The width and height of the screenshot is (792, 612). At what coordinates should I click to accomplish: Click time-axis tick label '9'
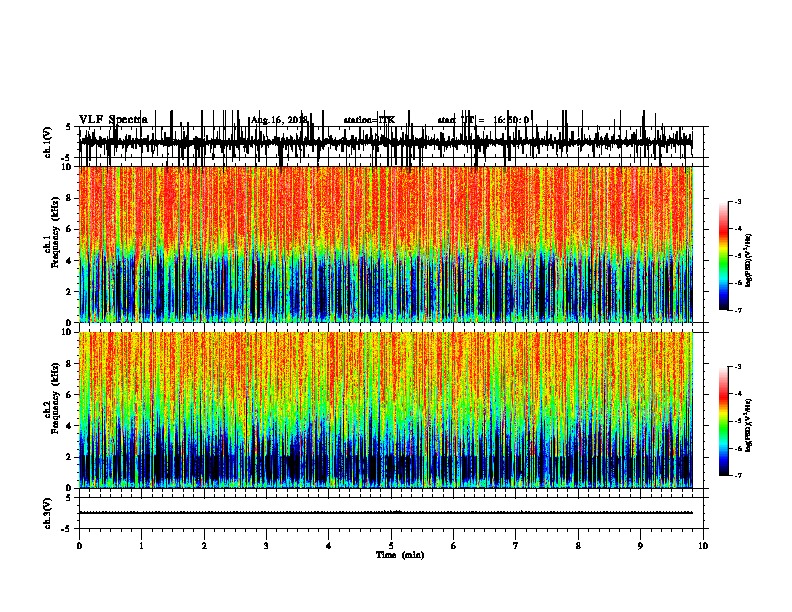640,546
